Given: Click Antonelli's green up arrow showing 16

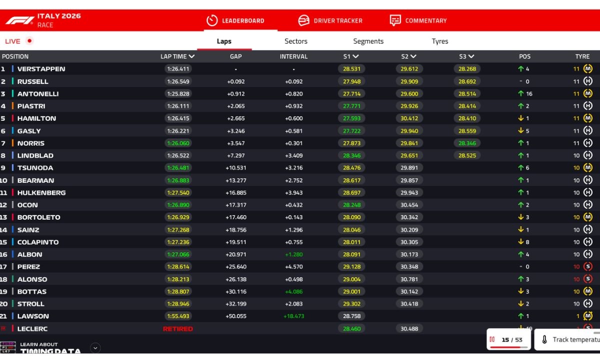Looking at the screenshot, I should point(520,93).
